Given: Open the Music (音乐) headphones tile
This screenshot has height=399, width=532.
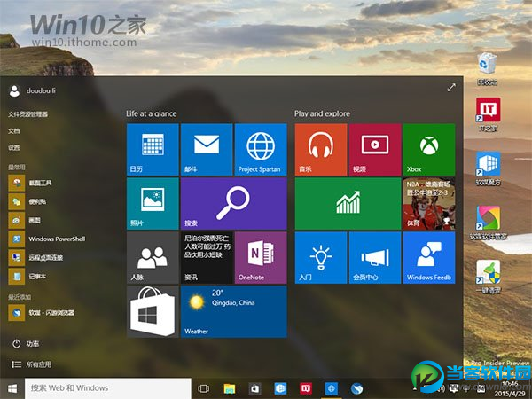Looking at the screenshot, I should (x=320, y=149).
